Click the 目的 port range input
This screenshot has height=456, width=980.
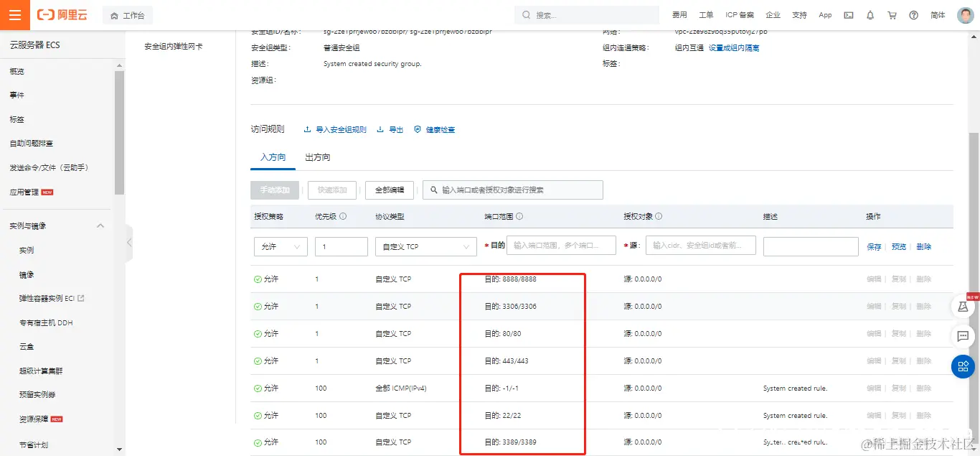(x=561, y=246)
